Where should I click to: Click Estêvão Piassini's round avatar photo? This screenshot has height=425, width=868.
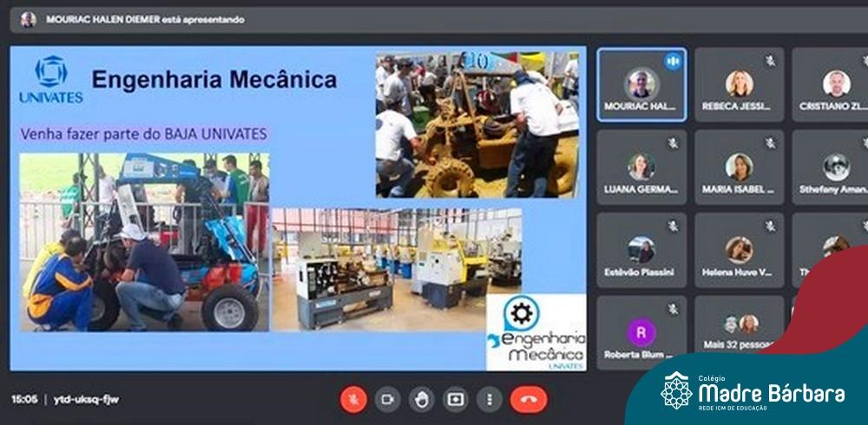point(641,250)
